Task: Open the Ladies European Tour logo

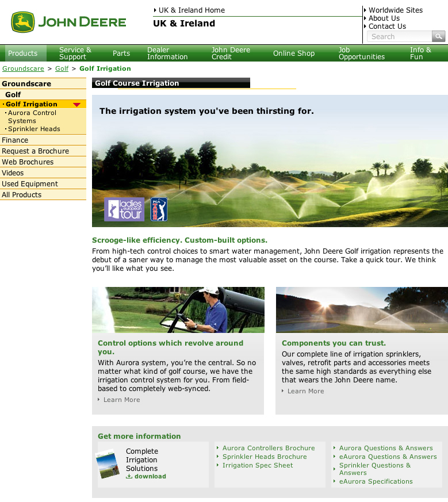Action: (x=124, y=209)
